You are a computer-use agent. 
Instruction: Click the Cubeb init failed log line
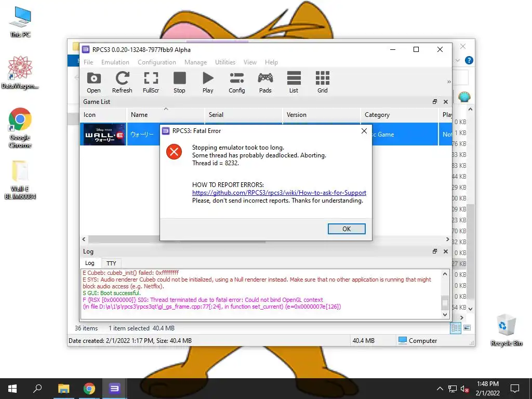tap(130, 272)
